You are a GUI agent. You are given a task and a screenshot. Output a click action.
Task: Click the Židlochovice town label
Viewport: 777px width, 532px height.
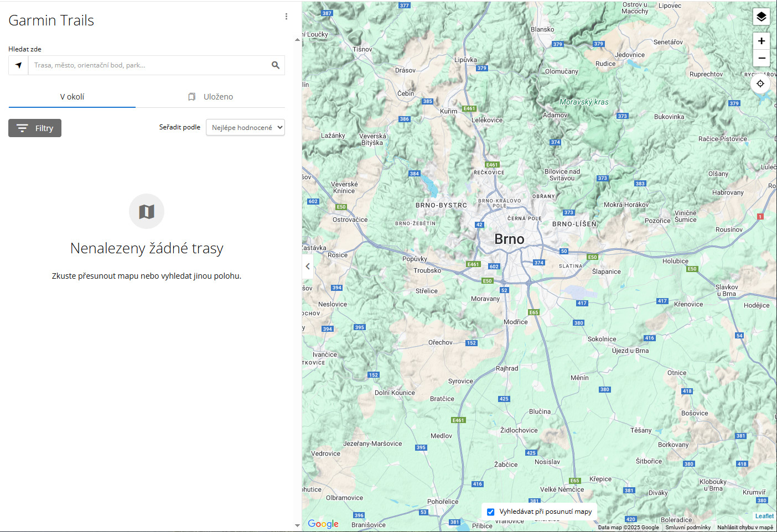click(x=519, y=430)
